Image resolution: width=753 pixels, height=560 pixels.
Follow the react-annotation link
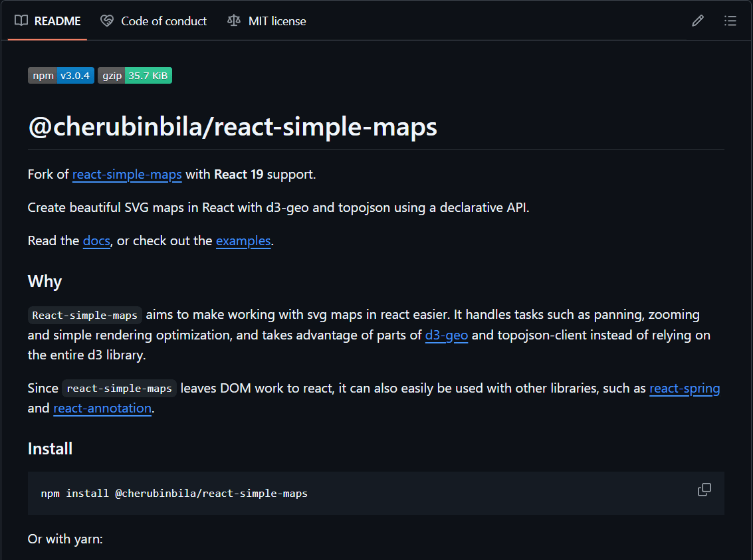click(x=102, y=409)
